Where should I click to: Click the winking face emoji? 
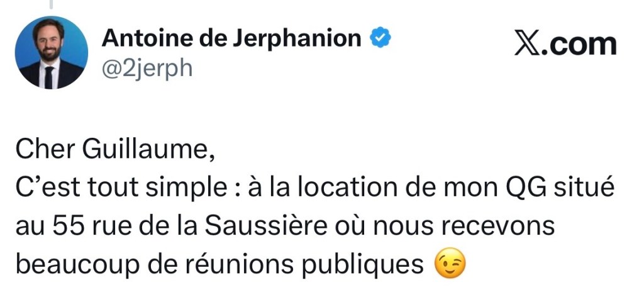tap(450, 265)
